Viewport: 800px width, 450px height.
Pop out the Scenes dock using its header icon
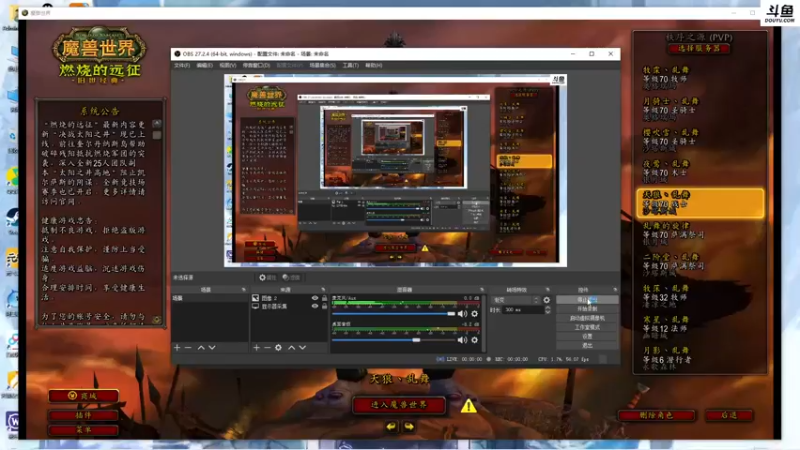pyautogui.click(x=243, y=290)
